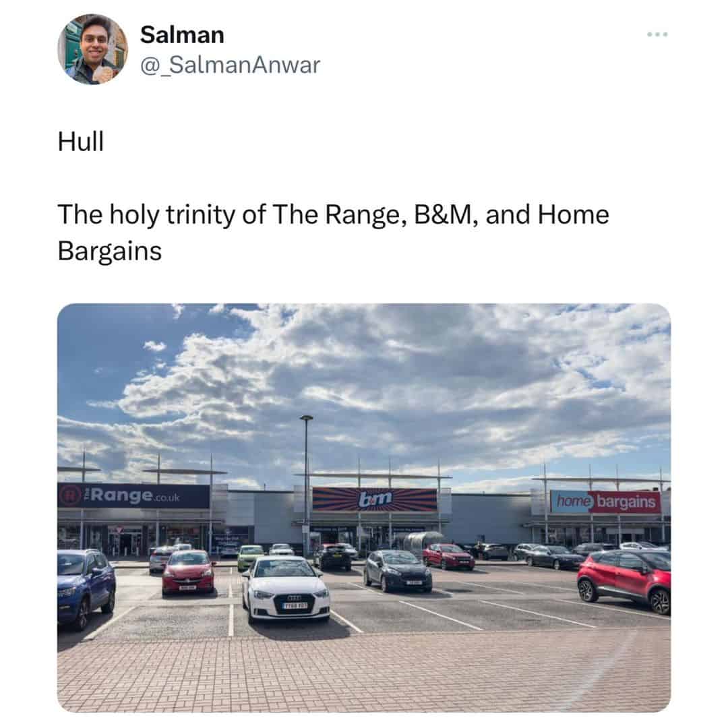Click the word Bargains in tweet text
The height and width of the screenshot is (728, 728).
point(110,251)
